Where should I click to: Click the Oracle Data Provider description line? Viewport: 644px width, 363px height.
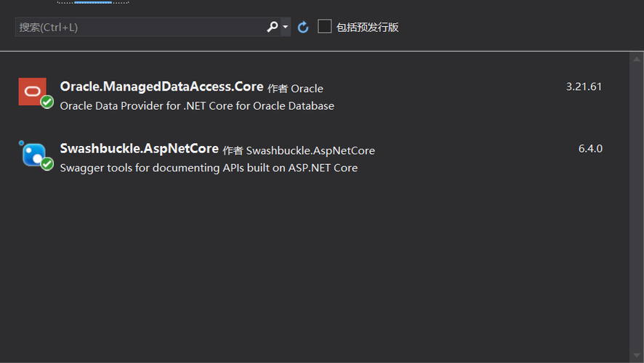point(197,106)
